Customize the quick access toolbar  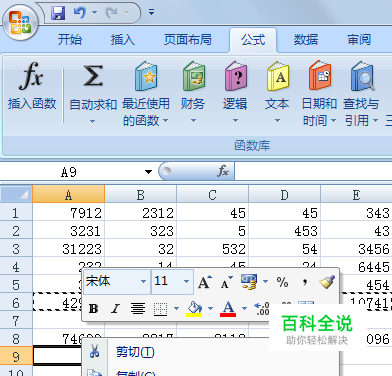[151, 13]
